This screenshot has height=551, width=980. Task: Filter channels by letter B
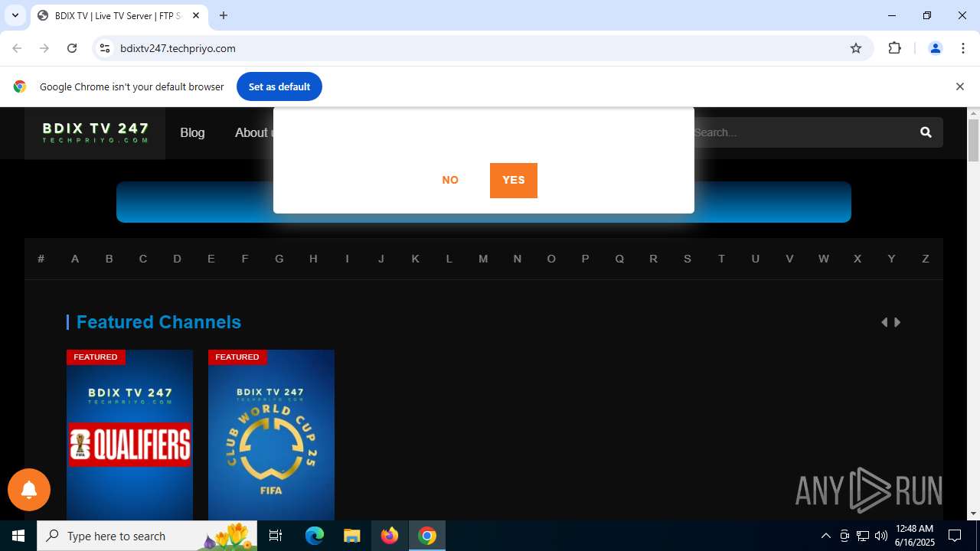pos(109,259)
